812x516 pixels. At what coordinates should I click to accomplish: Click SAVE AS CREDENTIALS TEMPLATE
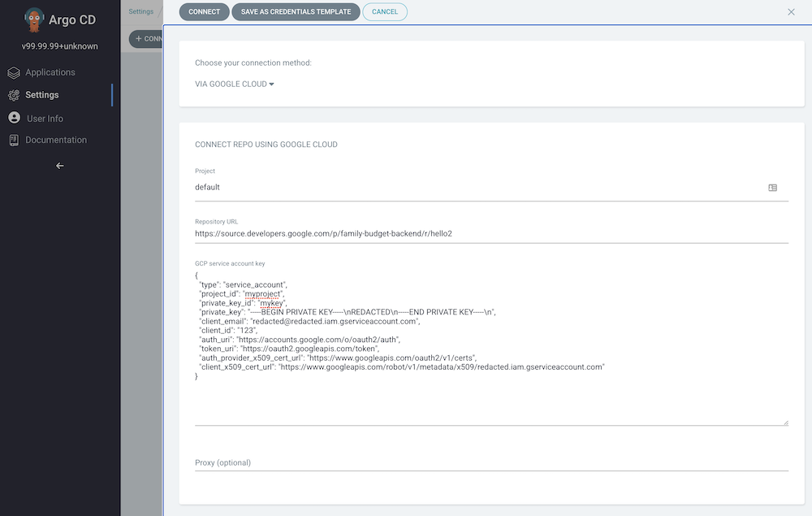[x=296, y=12]
